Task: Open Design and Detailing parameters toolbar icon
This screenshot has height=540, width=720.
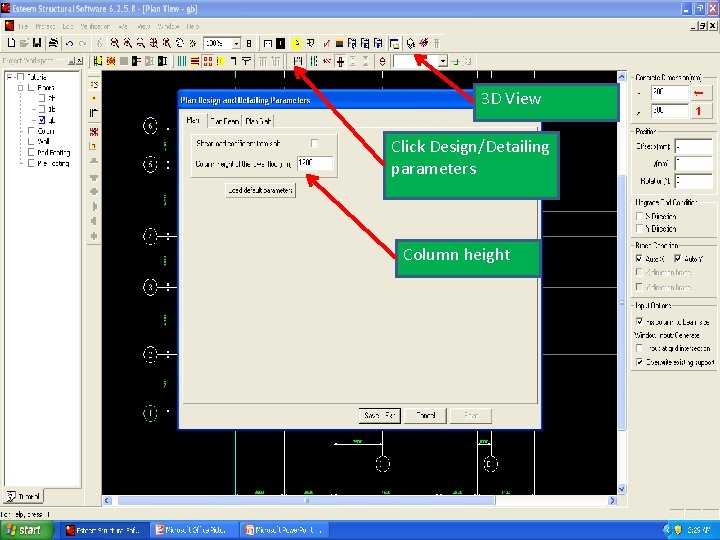Action: click(x=298, y=61)
